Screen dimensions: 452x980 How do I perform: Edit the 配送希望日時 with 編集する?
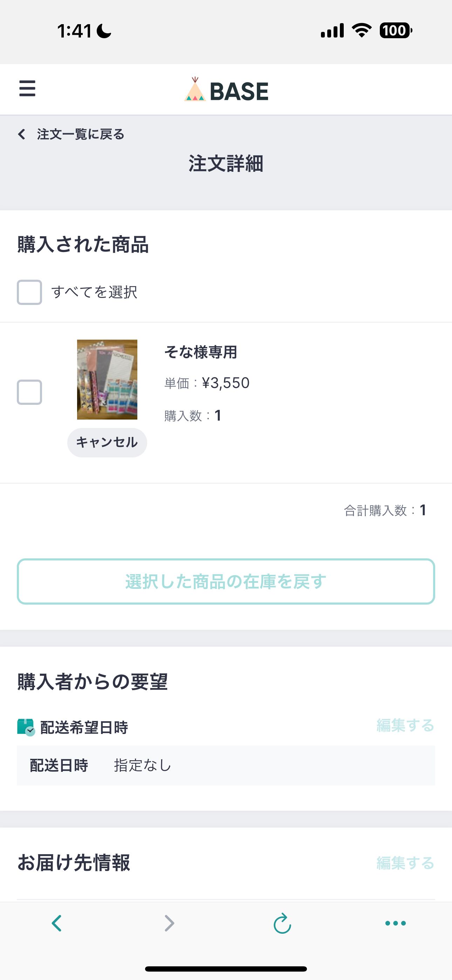pyautogui.click(x=405, y=726)
